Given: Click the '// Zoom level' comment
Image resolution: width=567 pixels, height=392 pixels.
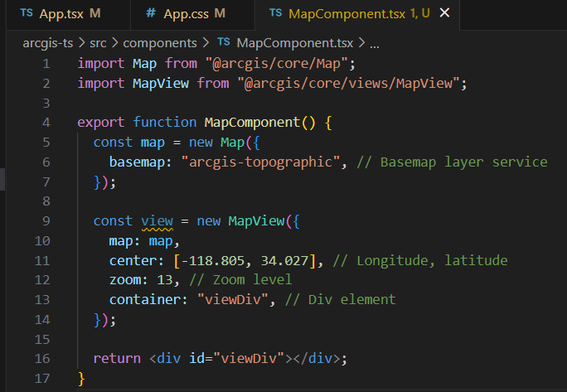Looking at the screenshot, I should [x=240, y=280].
